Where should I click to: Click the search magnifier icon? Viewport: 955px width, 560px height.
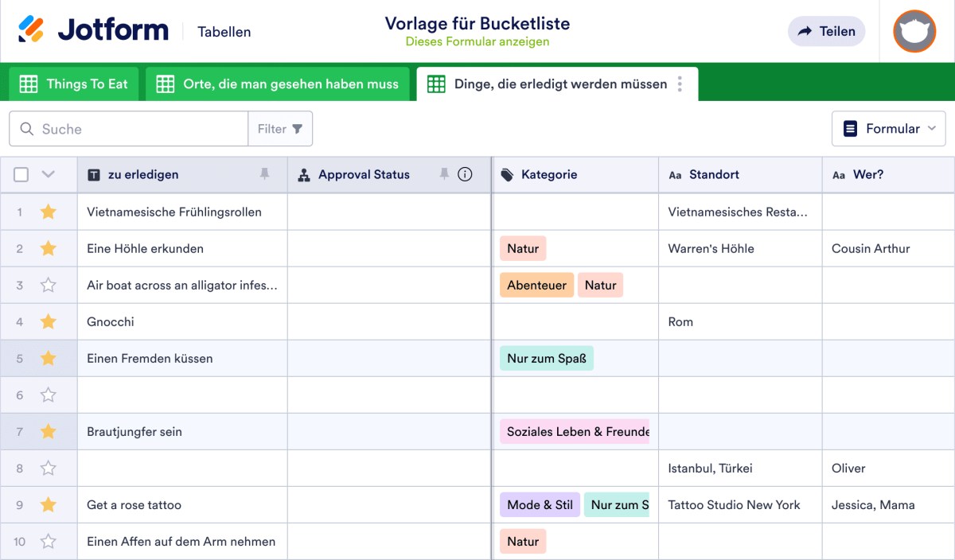coord(26,128)
